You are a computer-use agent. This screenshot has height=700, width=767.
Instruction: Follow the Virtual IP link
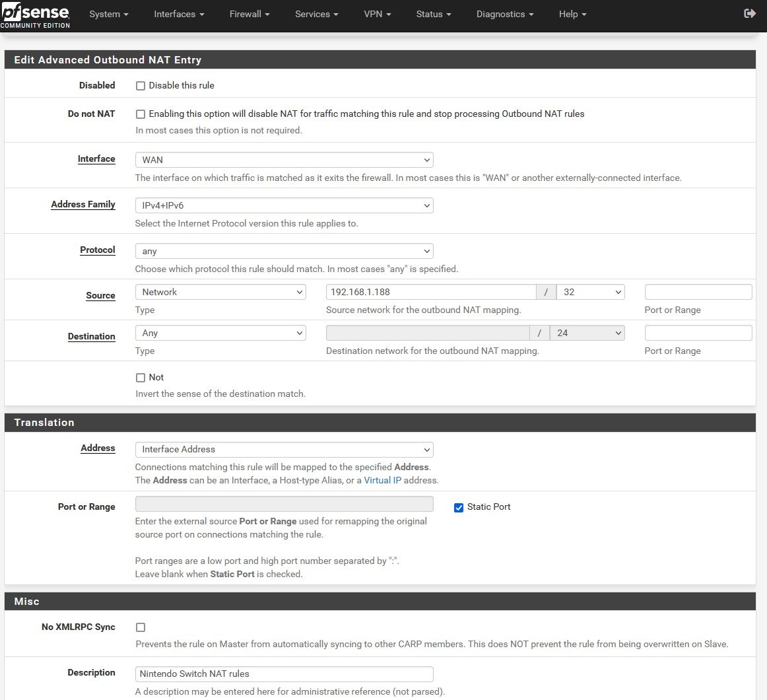tap(382, 480)
